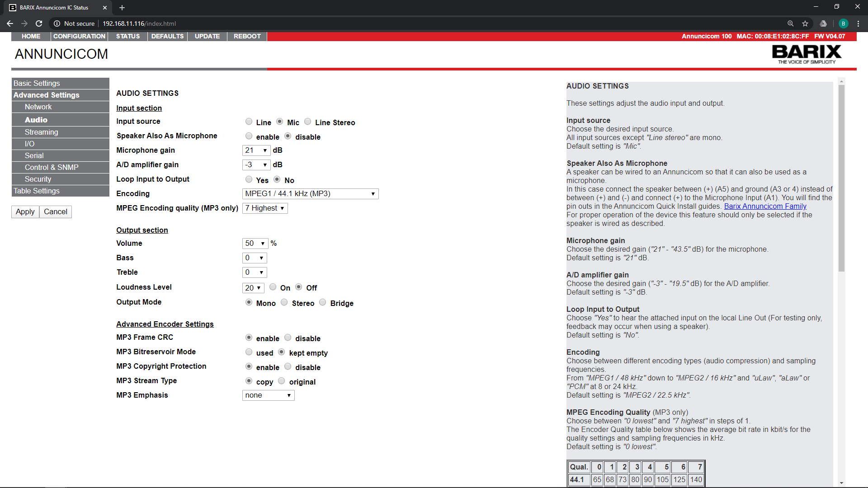
Task: Open a new browser tab
Action: coord(122,8)
